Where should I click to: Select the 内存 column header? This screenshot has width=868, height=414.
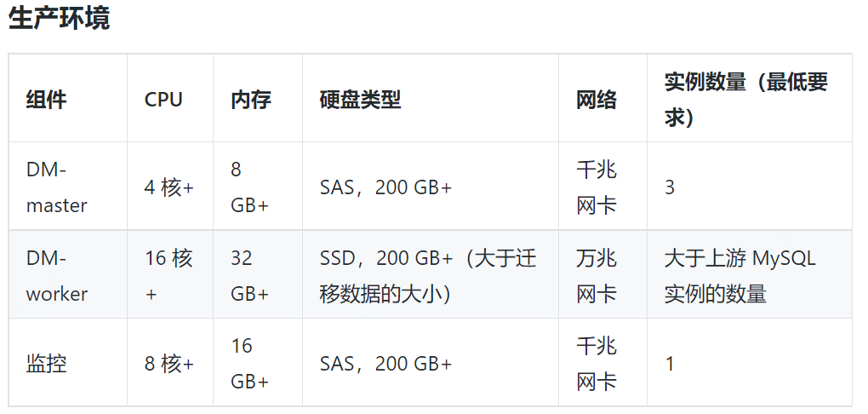[251, 100]
